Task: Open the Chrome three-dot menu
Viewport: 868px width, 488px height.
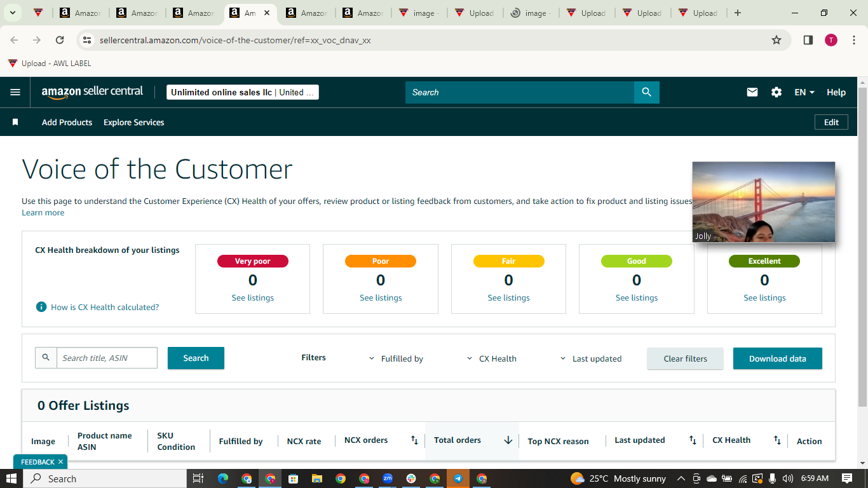Action: click(854, 40)
